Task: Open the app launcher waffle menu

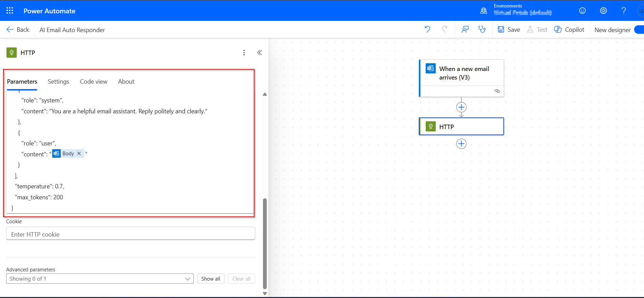Action: pos(10,11)
